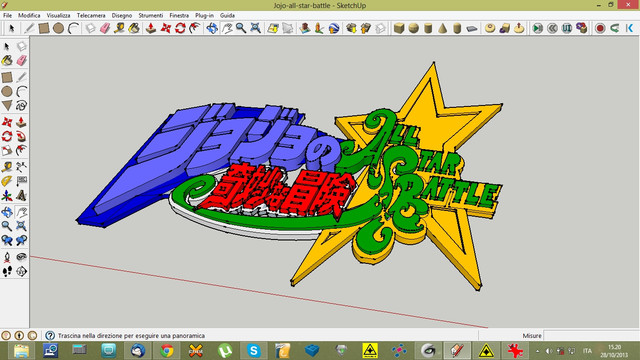640x360 pixels.
Task: Click Zoom Extents in top toolbar
Action: [256, 28]
